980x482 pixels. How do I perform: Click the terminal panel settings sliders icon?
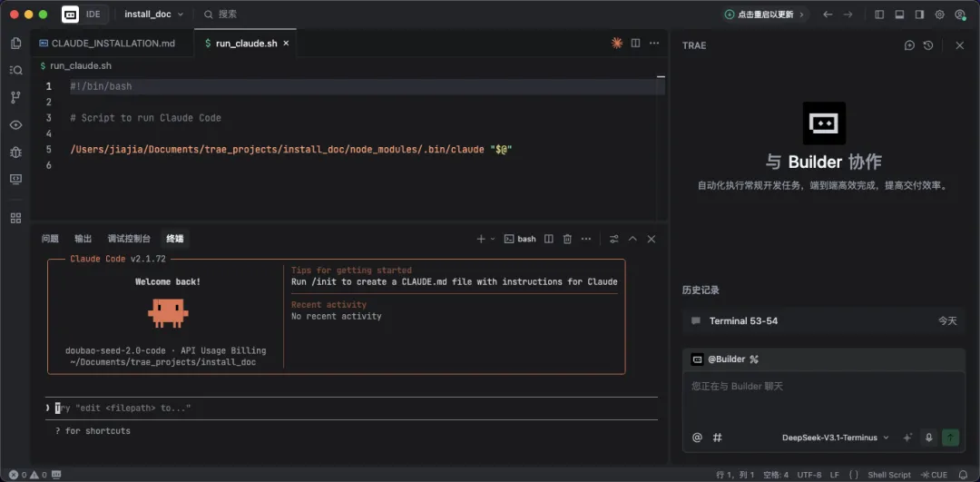coord(614,239)
